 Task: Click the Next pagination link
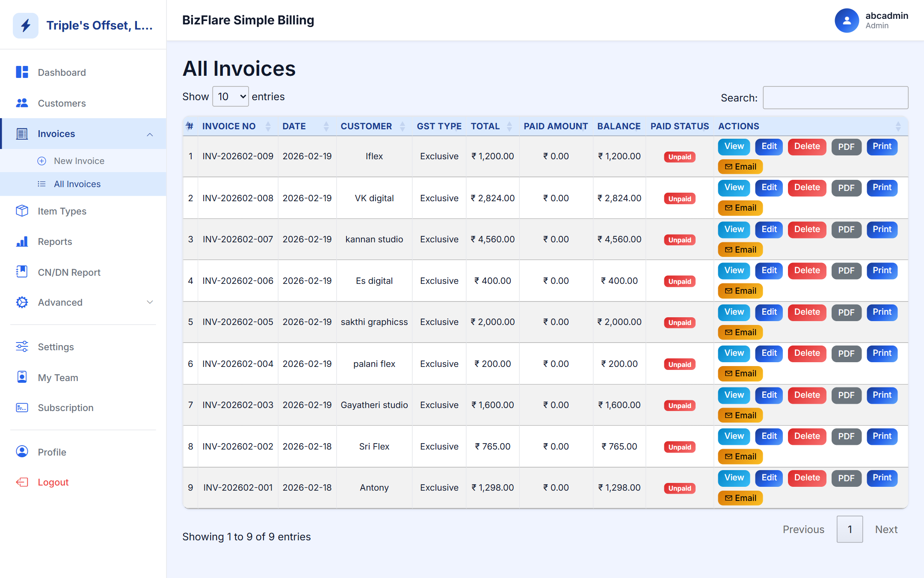[886, 530]
